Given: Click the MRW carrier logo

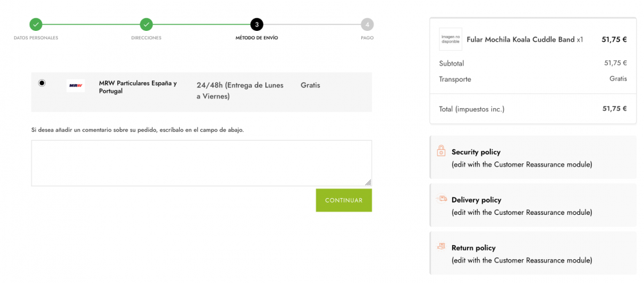Looking at the screenshot, I should [x=75, y=86].
